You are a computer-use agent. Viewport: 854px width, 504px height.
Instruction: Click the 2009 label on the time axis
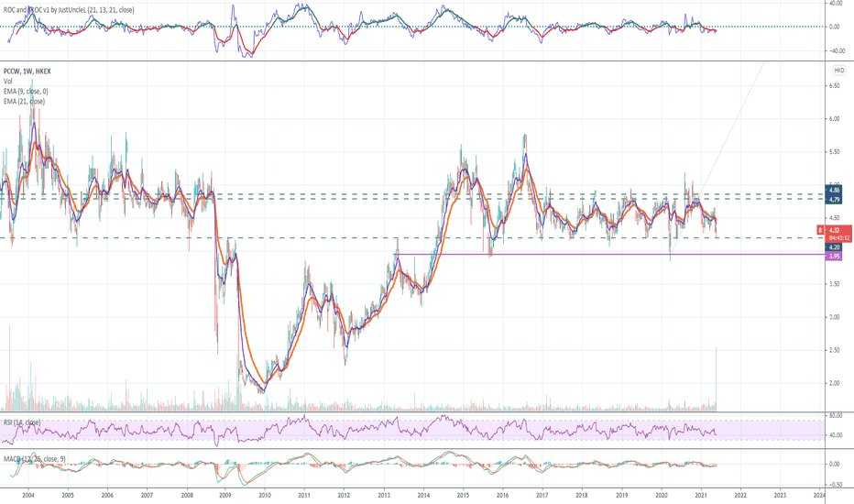[x=224, y=495]
